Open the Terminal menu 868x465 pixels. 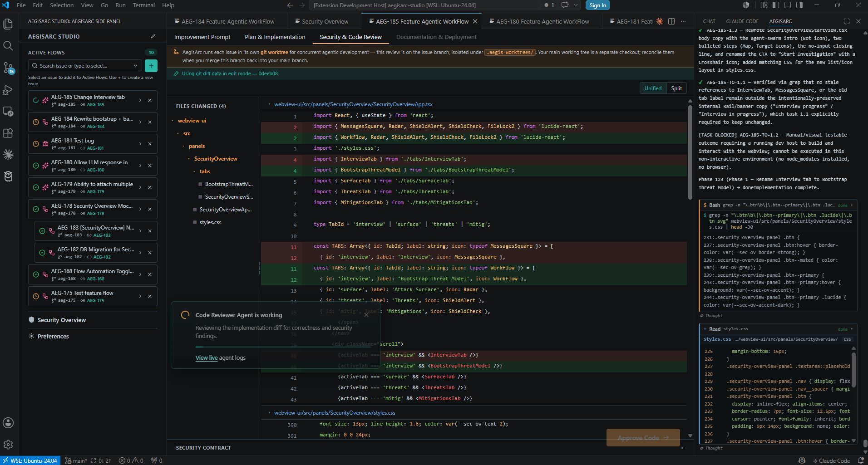click(x=143, y=5)
